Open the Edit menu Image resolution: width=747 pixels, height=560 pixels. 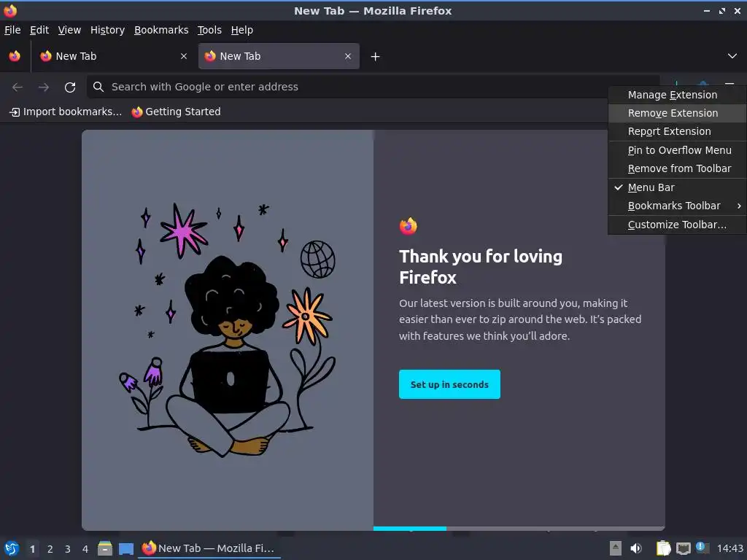pyautogui.click(x=39, y=30)
